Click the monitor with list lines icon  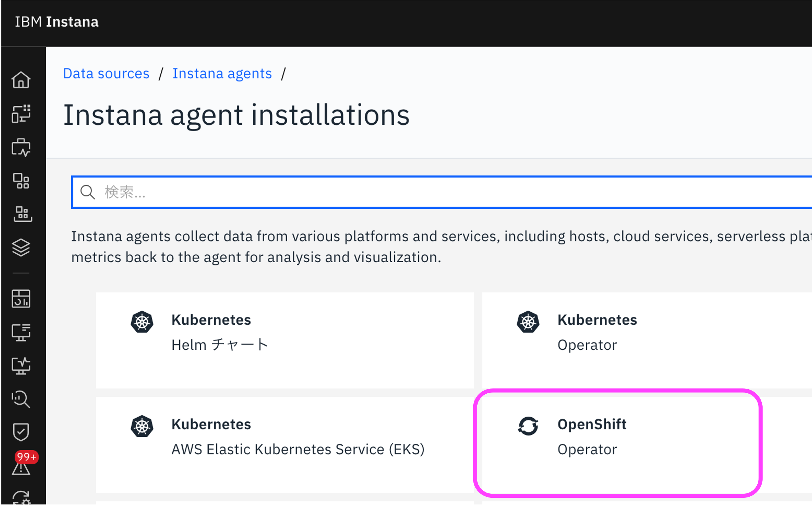21,332
